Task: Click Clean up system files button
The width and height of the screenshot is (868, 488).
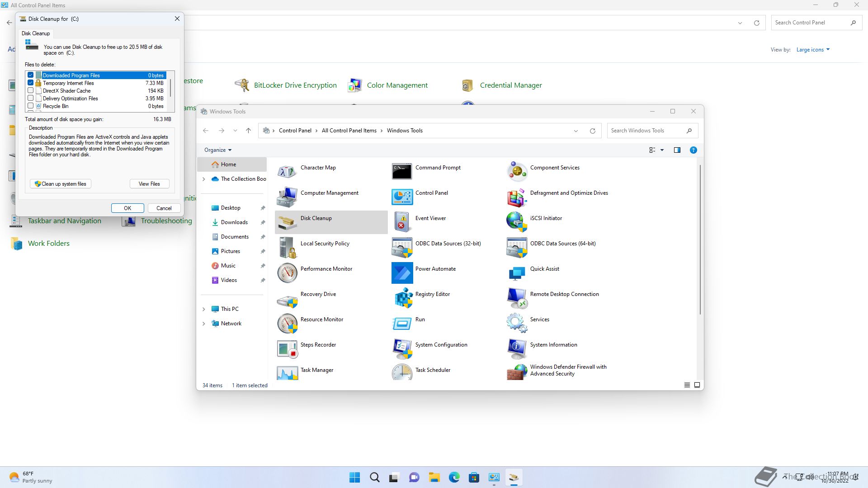Action: (61, 184)
